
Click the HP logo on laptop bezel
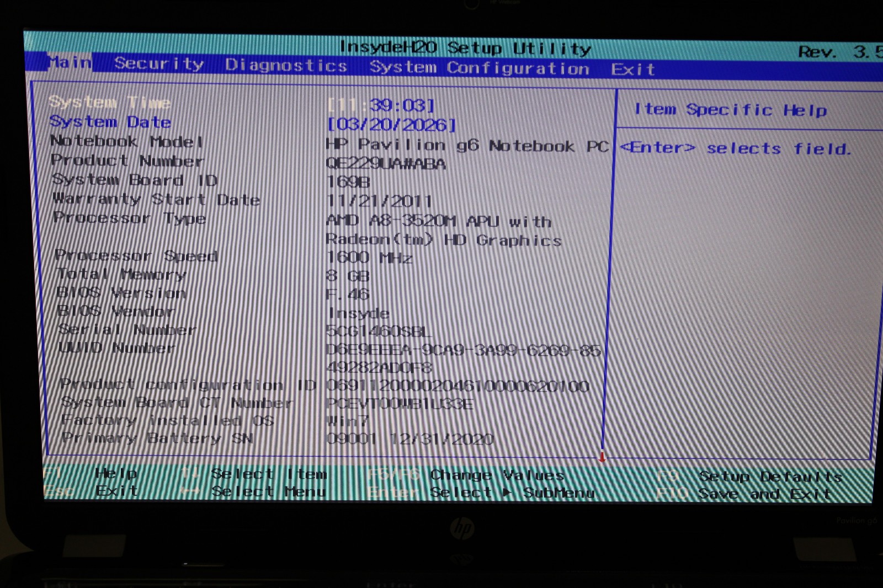[462, 529]
